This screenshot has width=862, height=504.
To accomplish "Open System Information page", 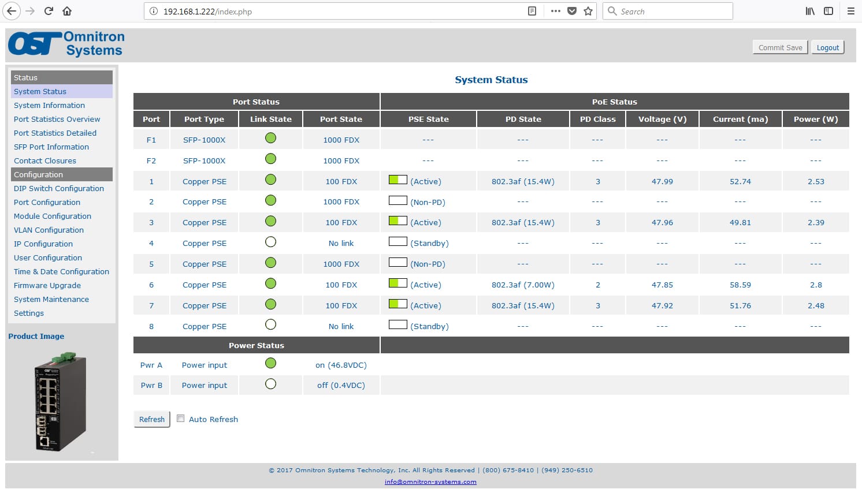I will point(49,105).
